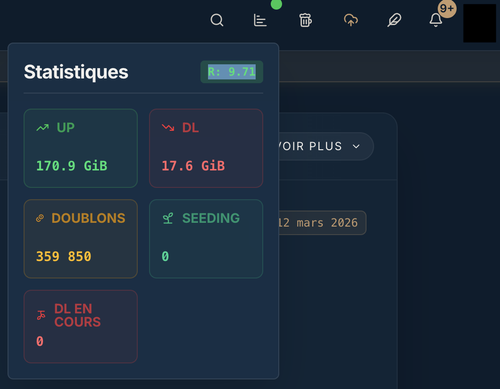Click the downward trend icon beside DL
The width and height of the screenshot is (500, 389).
(168, 128)
